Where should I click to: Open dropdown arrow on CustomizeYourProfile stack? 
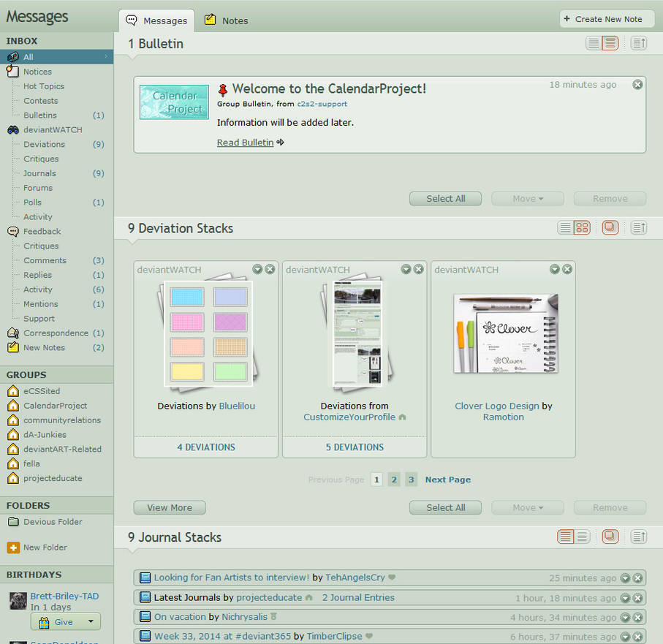[x=406, y=269]
